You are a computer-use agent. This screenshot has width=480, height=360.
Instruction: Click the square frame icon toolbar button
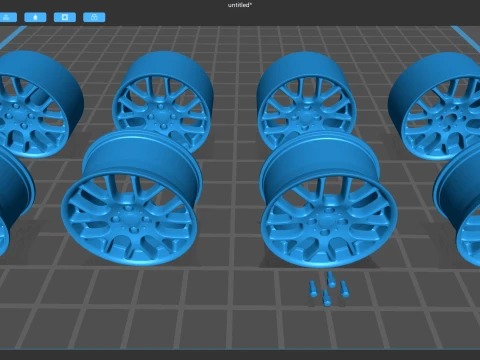65,17
